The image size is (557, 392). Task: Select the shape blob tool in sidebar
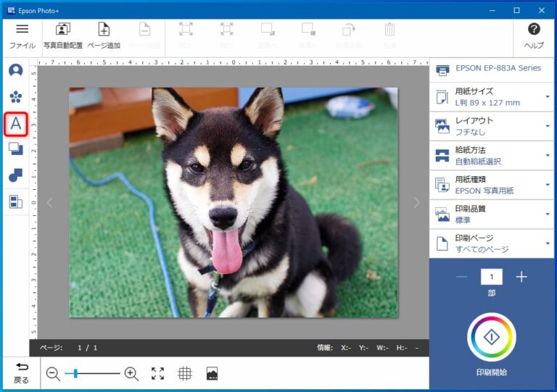16,175
